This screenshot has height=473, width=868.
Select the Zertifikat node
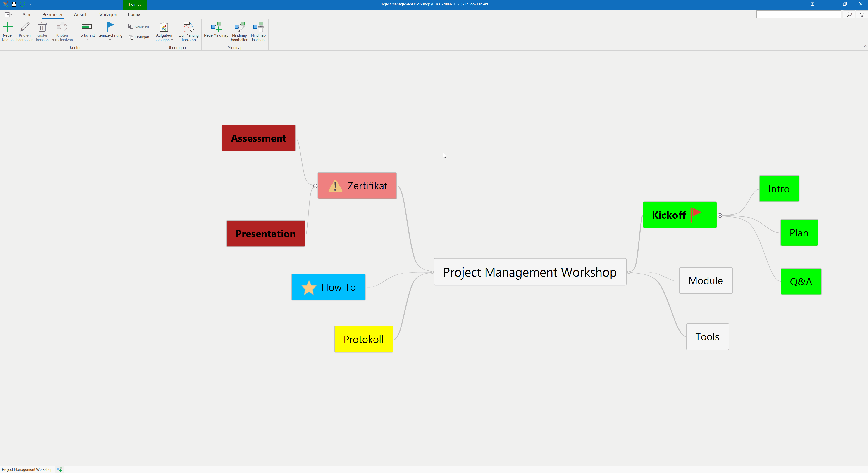[357, 185]
